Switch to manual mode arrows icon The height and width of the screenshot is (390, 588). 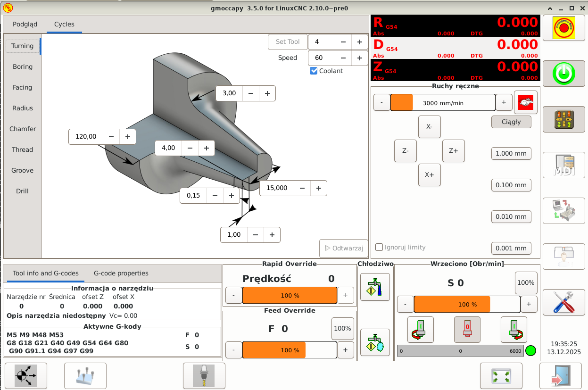click(x=563, y=118)
